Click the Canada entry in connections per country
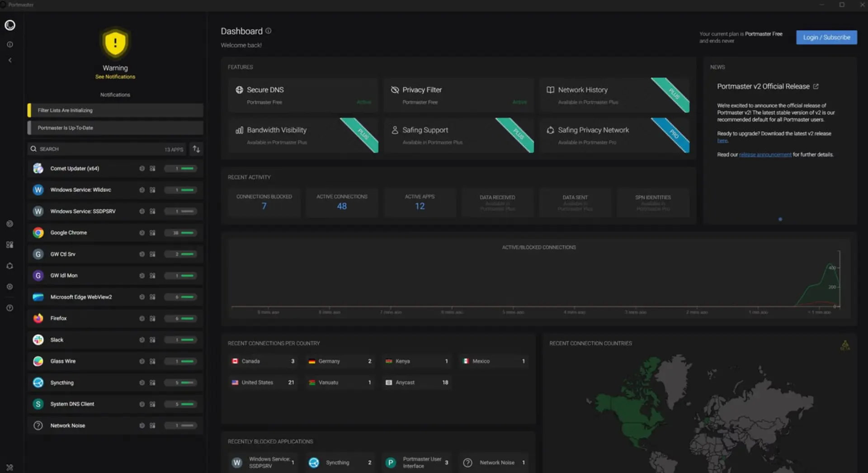868x473 pixels. [x=263, y=361]
